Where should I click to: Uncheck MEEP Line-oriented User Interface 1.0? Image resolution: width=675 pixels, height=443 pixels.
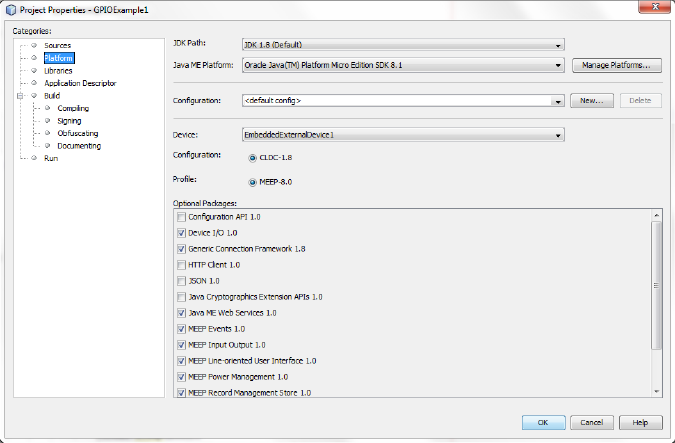coord(181,361)
